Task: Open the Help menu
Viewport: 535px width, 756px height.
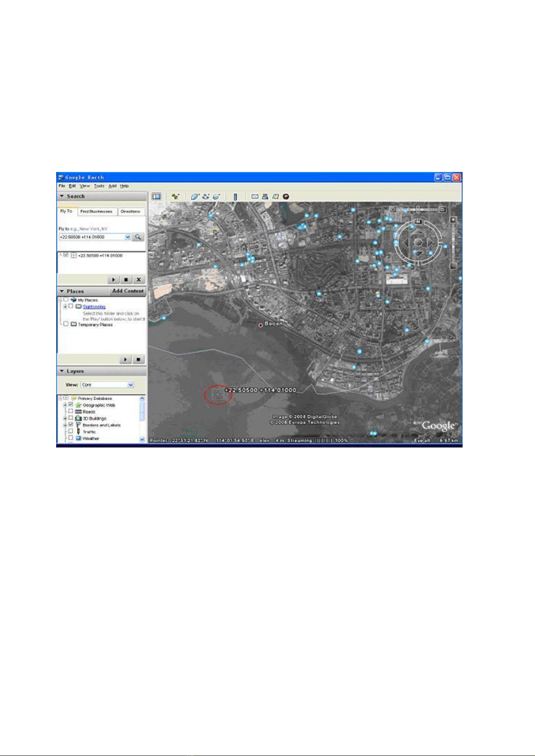Action: click(124, 186)
